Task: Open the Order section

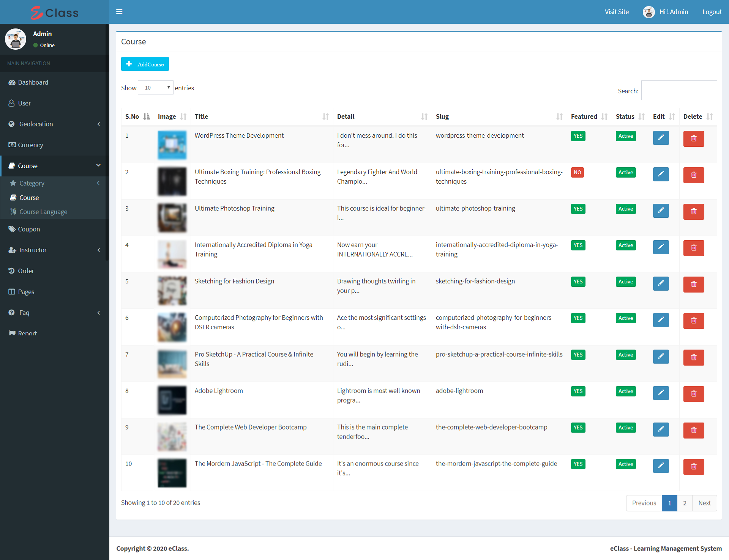Action: point(27,271)
